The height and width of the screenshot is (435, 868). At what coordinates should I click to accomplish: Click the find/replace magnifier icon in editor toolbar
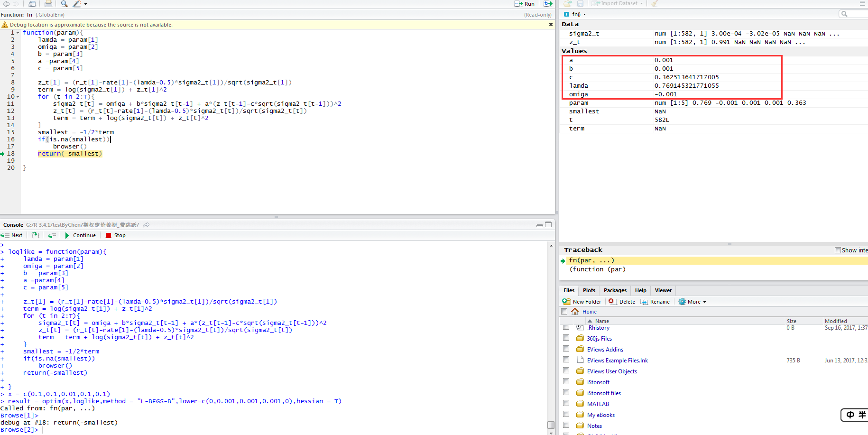click(x=64, y=4)
